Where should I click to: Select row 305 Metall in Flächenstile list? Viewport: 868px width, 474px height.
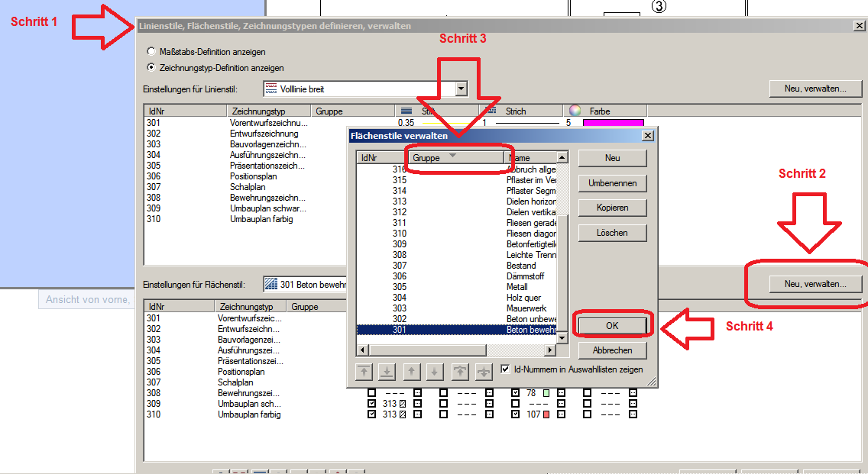point(457,287)
